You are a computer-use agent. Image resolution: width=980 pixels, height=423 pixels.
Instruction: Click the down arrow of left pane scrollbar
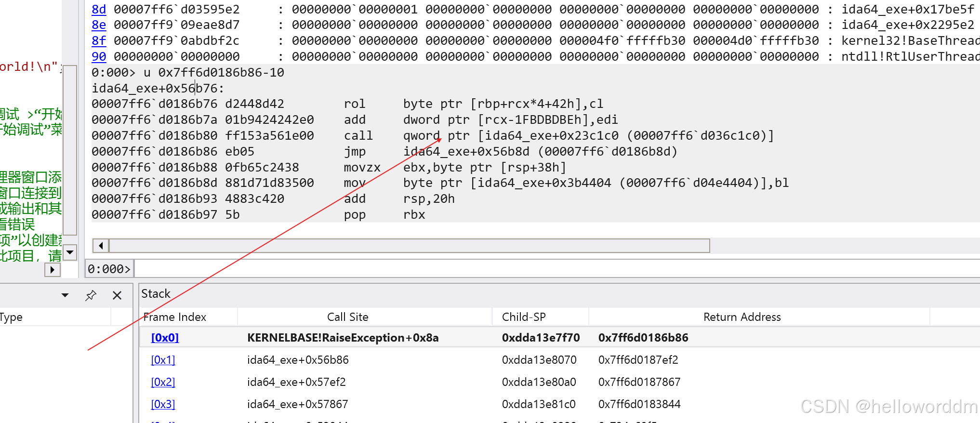[x=70, y=252]
